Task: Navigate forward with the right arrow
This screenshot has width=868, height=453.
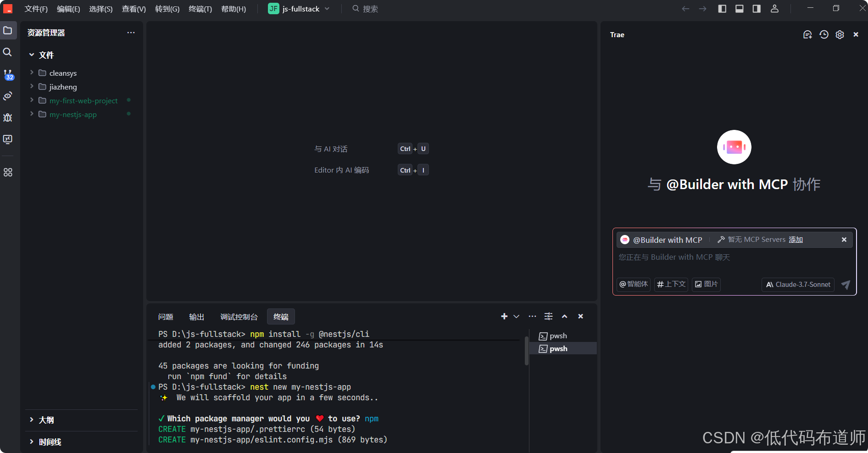Action: point(702,9)
